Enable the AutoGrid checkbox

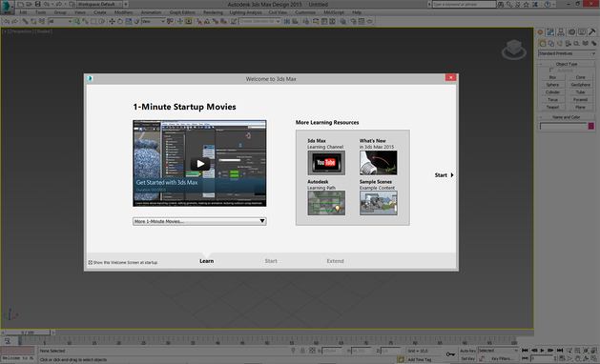[550, 71]
